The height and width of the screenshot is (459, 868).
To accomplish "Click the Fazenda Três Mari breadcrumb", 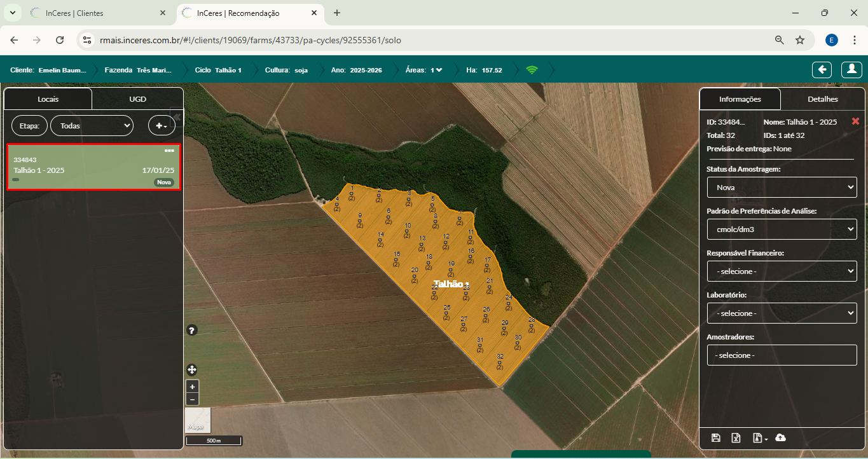I will [138, 70].
